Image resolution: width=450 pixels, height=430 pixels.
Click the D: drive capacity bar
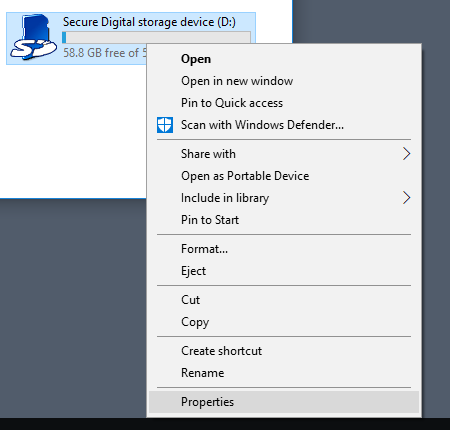[156, 37]
